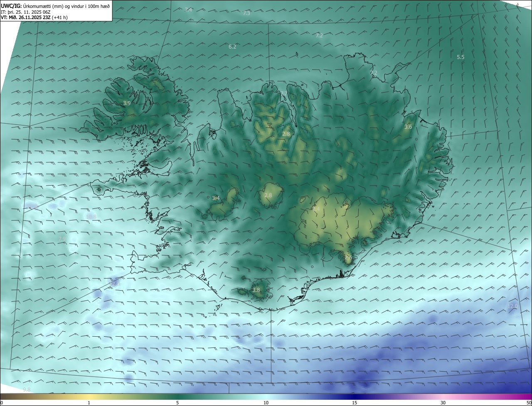532x406 pixels.
Task: Click the 5.5 value label
Action: coord(461,57)
